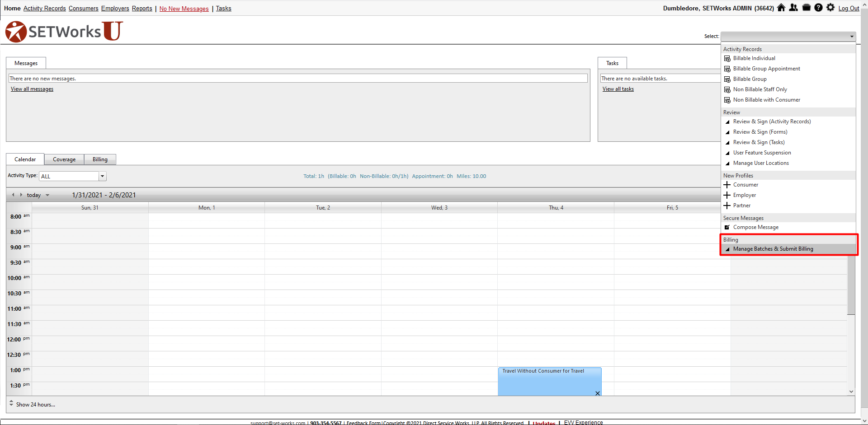The image size is (868, 425).
Task: Switch to the Coverage tab
Action: [x=64, y=159]
